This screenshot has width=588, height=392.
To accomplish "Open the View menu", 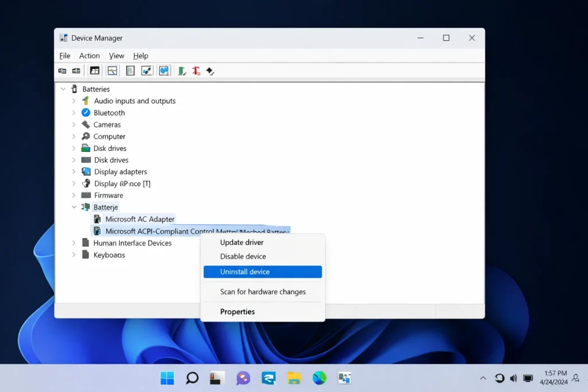I will 117,56.
